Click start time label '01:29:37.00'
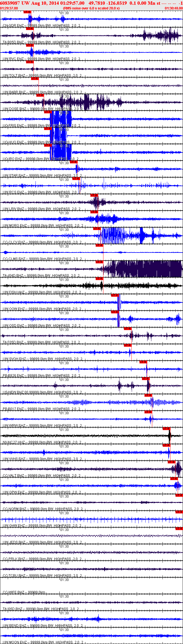The width and height of the screenshot is (183, 644). [x=9, y=8]
